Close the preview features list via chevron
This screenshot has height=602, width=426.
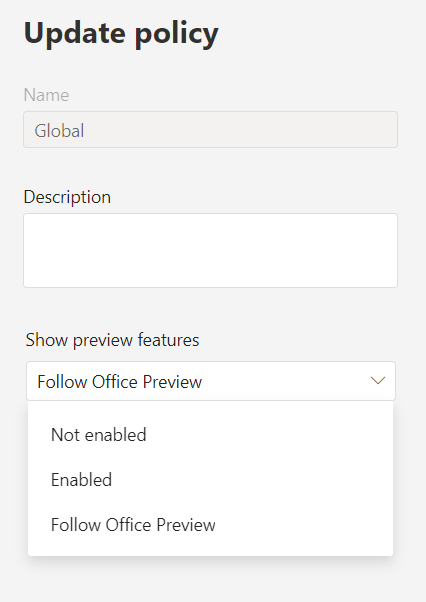pyautogui.click(x=378, y=381)
